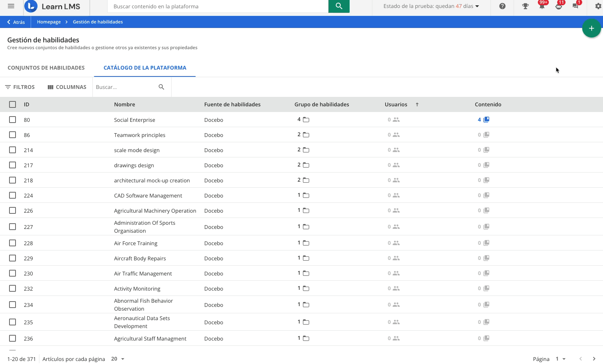Viewport: 603px width, 364px height.
Task: Click users icon for Aircraft Body Repairs
Action: click(396, 258)
